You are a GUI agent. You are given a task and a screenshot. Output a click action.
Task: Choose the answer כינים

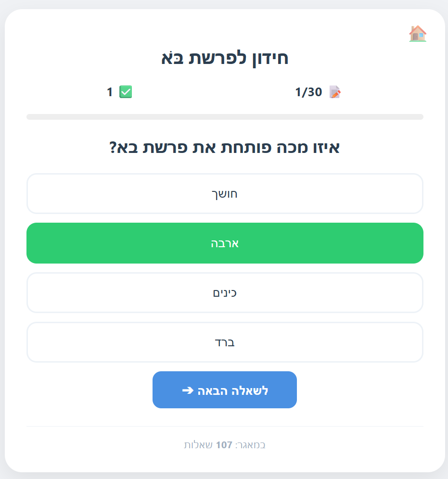225,293
